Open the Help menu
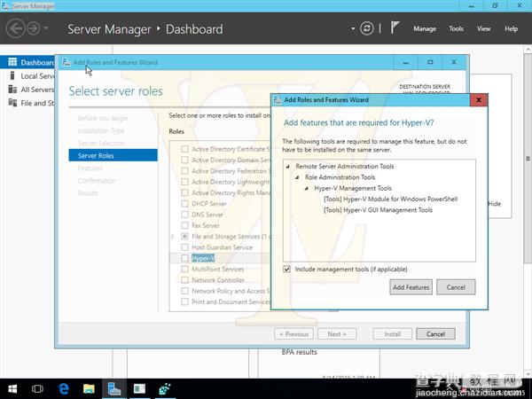Image resolution: width=532 pixels, height=399 pixels. pos(511,29)
